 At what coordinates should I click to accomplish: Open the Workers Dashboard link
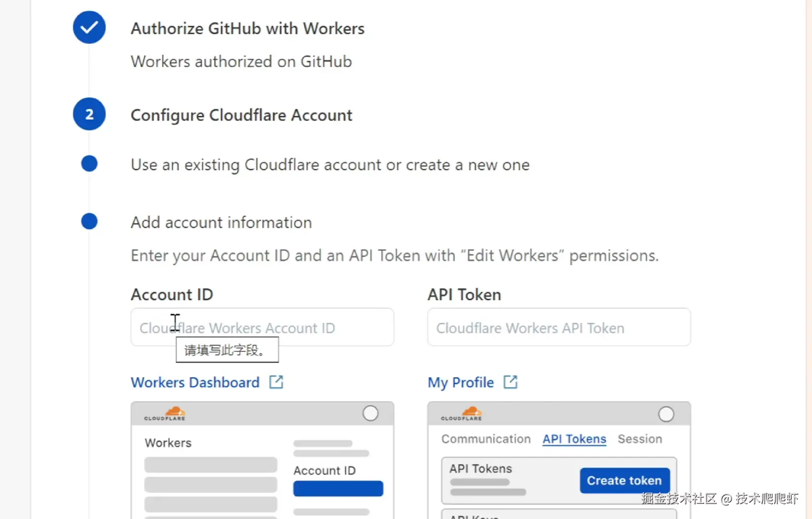coord(195,382)
